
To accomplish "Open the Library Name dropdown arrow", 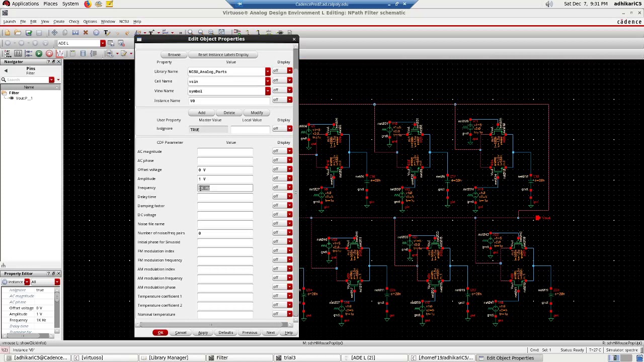I will [x=268, y=71].
